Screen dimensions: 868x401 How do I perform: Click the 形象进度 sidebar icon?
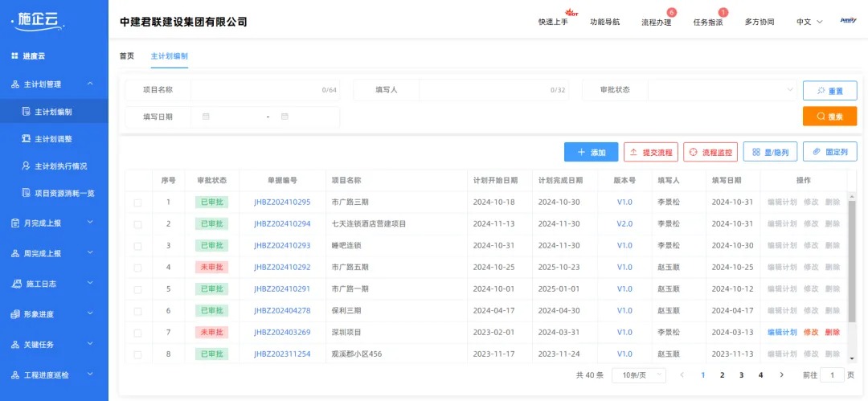15,314
